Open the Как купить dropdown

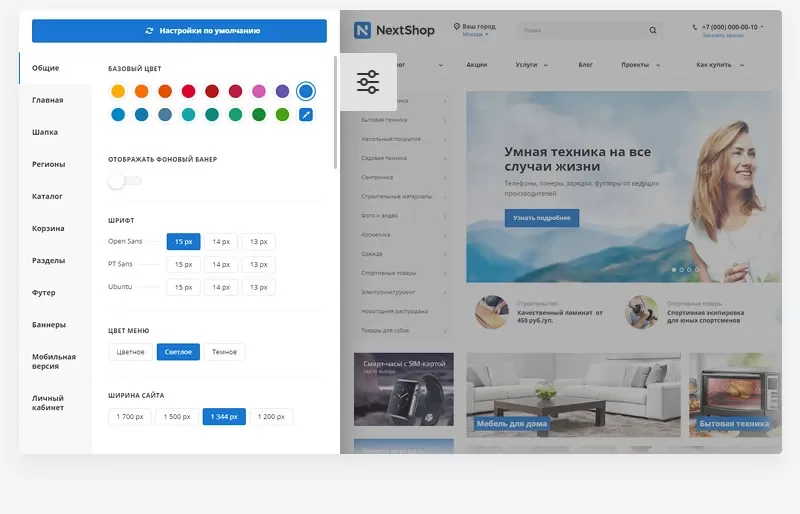720,65
